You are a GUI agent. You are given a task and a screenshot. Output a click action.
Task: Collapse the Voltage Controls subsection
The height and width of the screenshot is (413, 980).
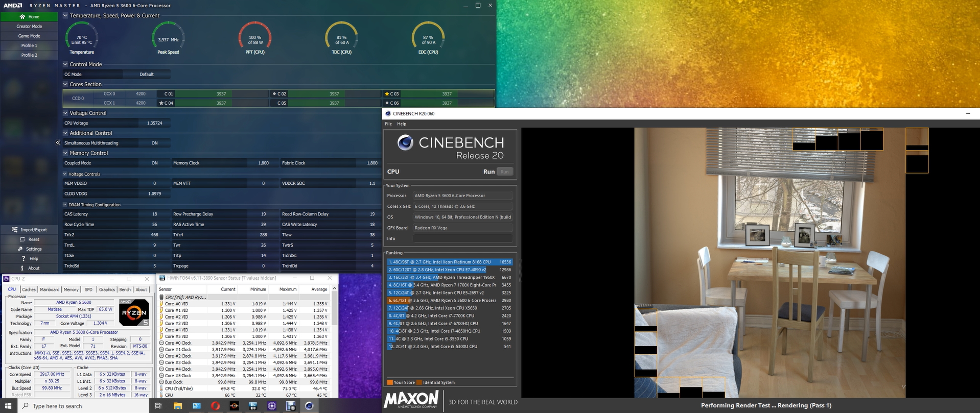click(x=65, y=174)
